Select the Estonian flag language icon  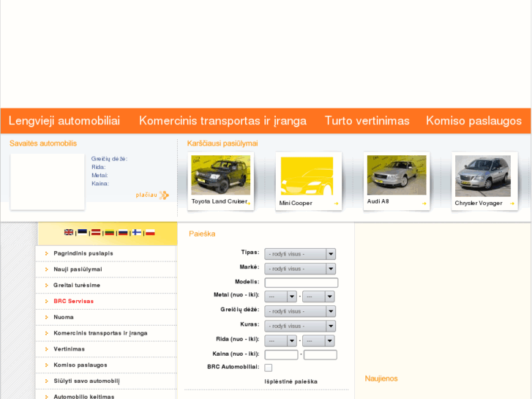(x=83, y=232)
